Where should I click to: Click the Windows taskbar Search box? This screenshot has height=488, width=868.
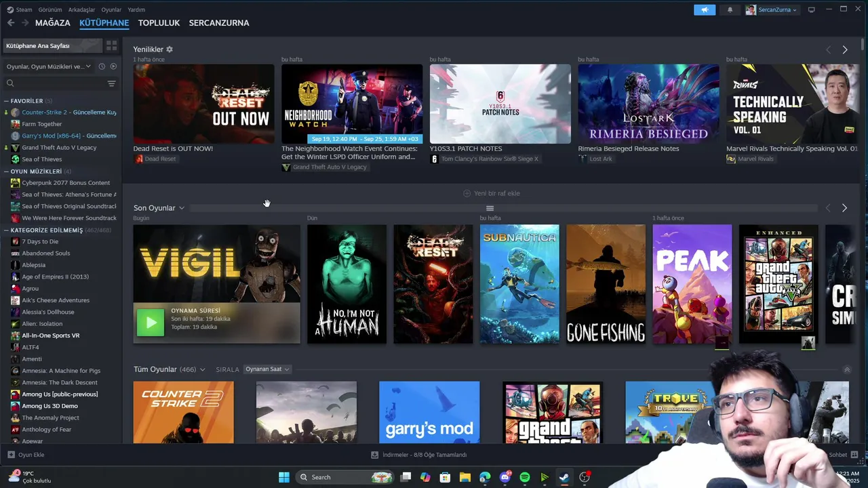[x=346, y=477]
